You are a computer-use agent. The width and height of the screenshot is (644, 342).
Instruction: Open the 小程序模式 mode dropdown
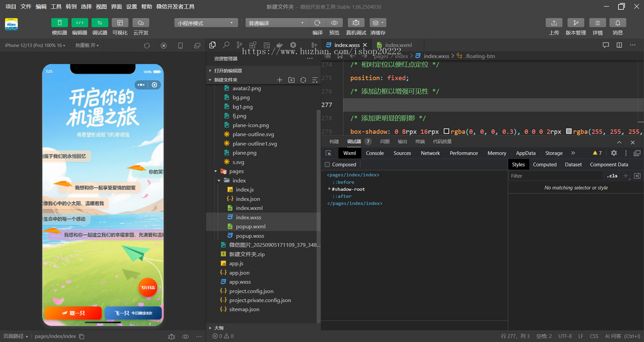pos(206,23)
